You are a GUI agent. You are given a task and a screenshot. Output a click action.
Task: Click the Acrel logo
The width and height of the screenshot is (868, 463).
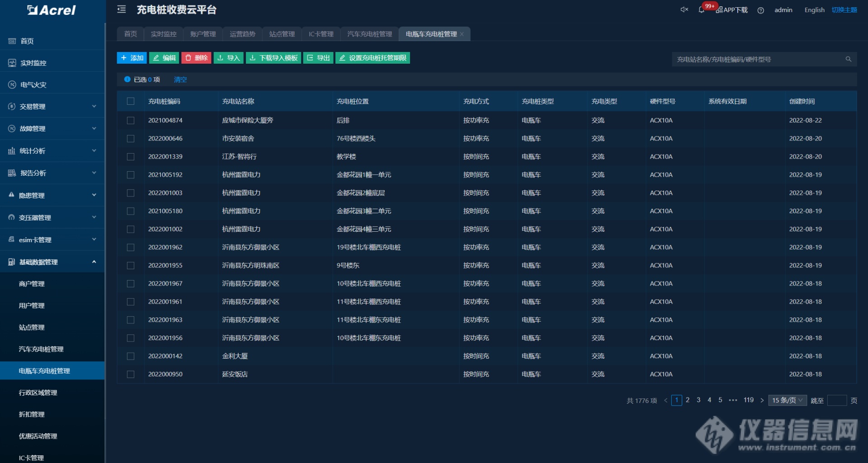pyautogui.click(x=52, y=10)
